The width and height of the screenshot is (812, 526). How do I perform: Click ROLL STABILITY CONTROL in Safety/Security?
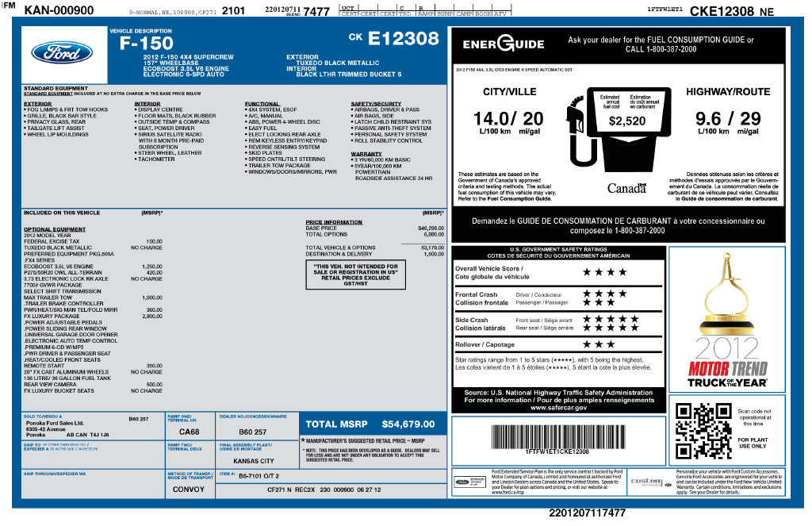[389, 140]
